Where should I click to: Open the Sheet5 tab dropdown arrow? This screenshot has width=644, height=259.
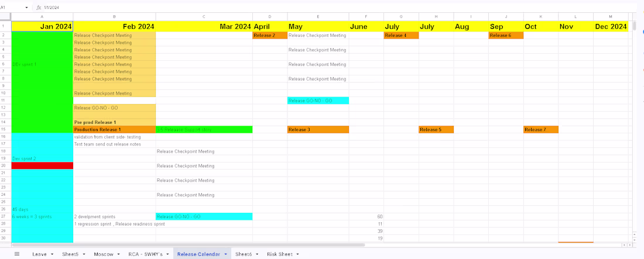pyautogui.click(x=84, y=254)
